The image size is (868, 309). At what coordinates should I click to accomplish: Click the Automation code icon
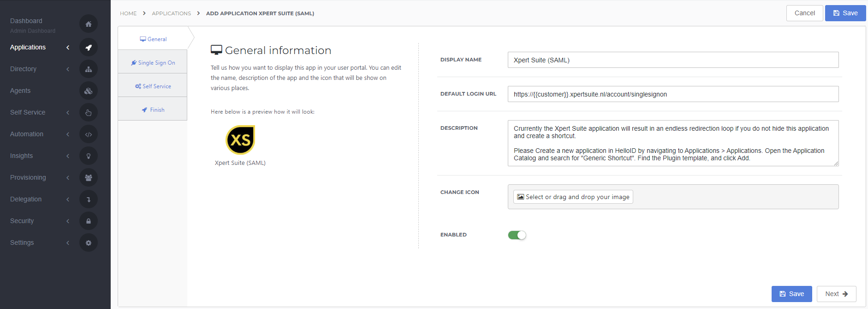[88, 134]
